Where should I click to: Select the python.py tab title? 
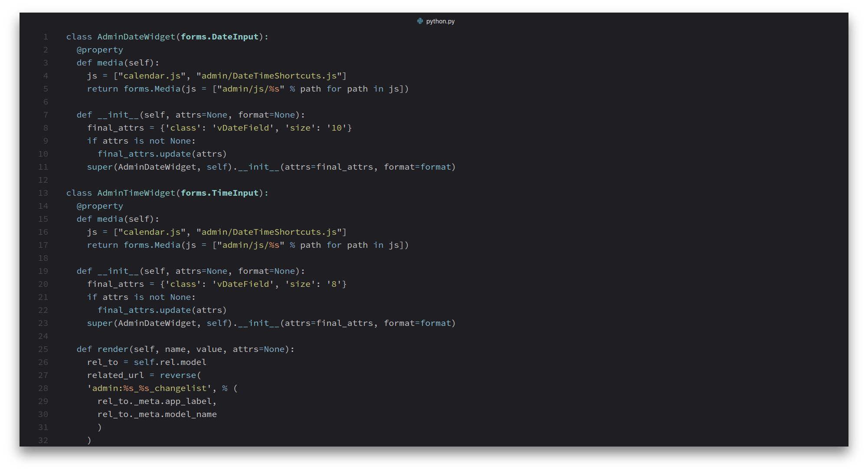pyautogui.click(x=440, y=21)
